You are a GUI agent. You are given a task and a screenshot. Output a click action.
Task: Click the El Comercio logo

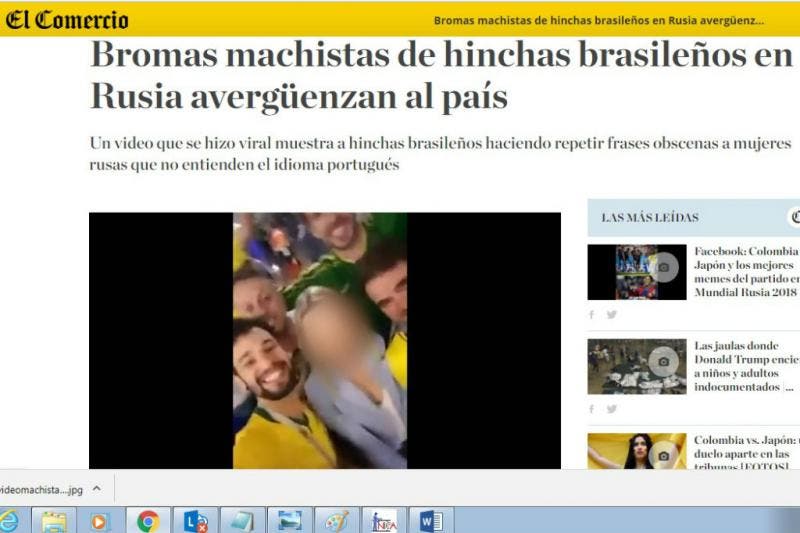67,19
